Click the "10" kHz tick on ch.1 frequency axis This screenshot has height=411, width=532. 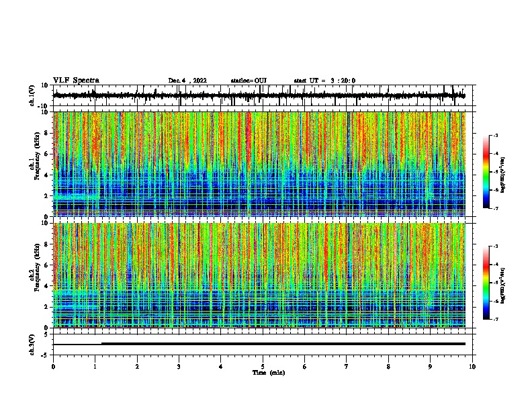tap(46, 112)
